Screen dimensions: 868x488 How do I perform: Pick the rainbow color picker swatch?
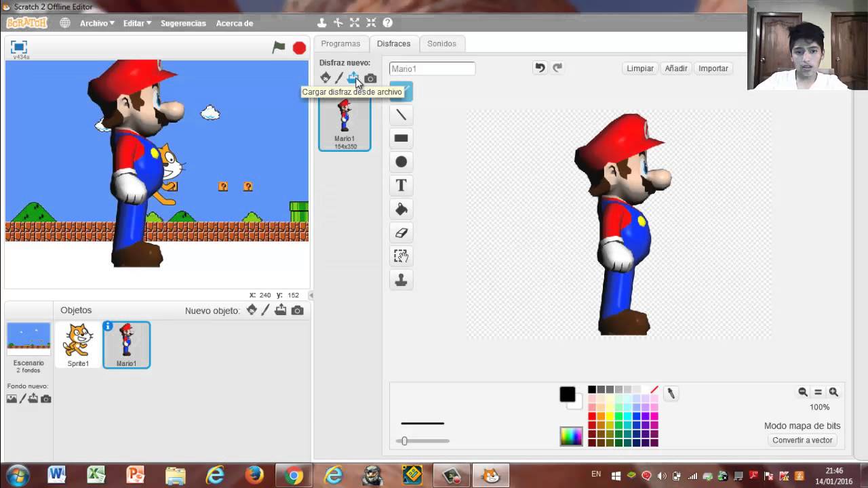pyautogui.click(x=571, y=436)
